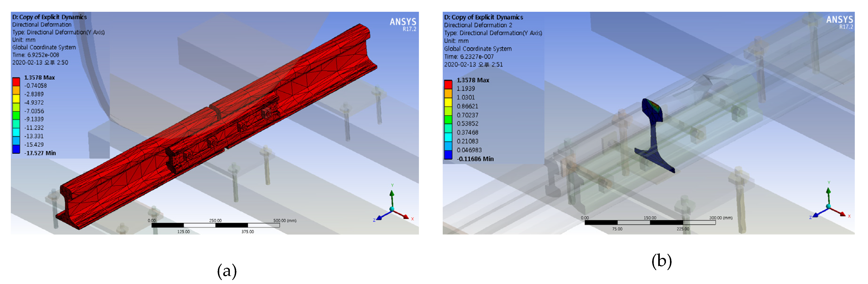Click the red rail model in left viewport
868x284 pixels.
tap(216, 128)
